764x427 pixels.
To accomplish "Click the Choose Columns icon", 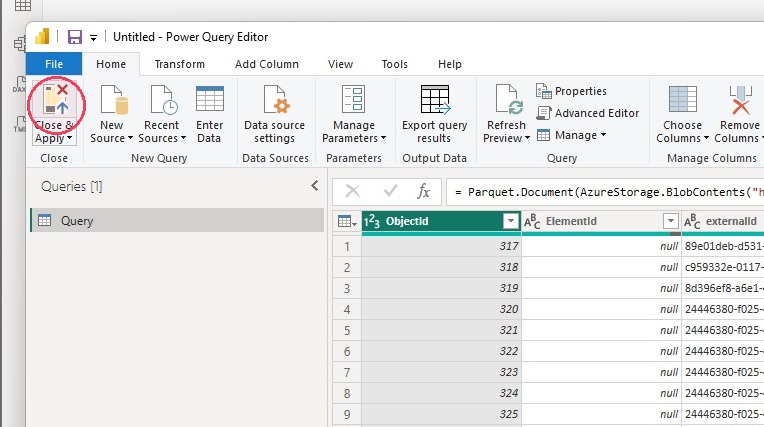I will (x=683, y=99).
